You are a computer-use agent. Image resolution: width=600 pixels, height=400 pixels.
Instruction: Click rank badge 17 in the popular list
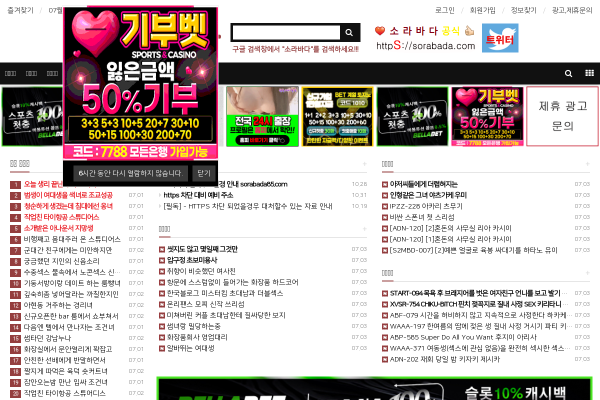point(15,361)
